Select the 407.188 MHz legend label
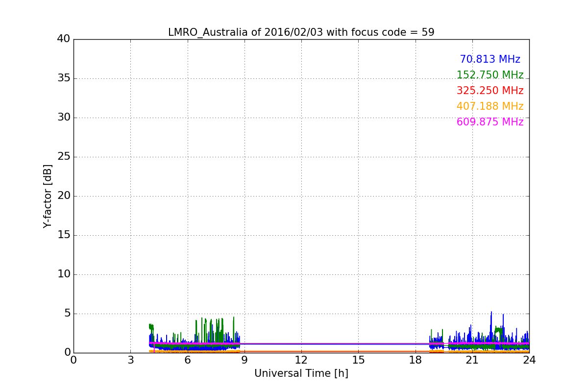Screen dimensions: 588x392 point(490,106)
